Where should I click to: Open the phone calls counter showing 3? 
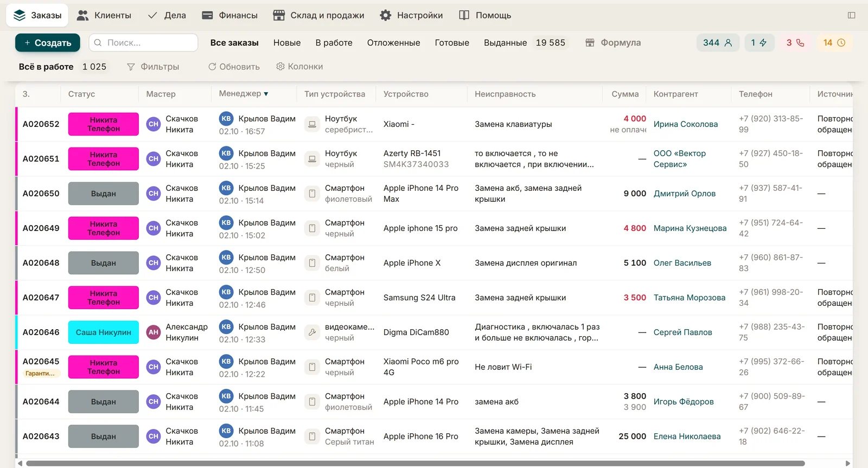(x=795, y=43)
